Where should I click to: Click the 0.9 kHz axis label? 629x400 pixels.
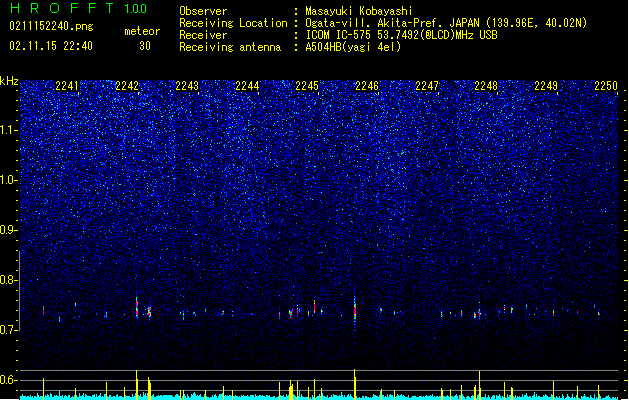click(9, 230)
